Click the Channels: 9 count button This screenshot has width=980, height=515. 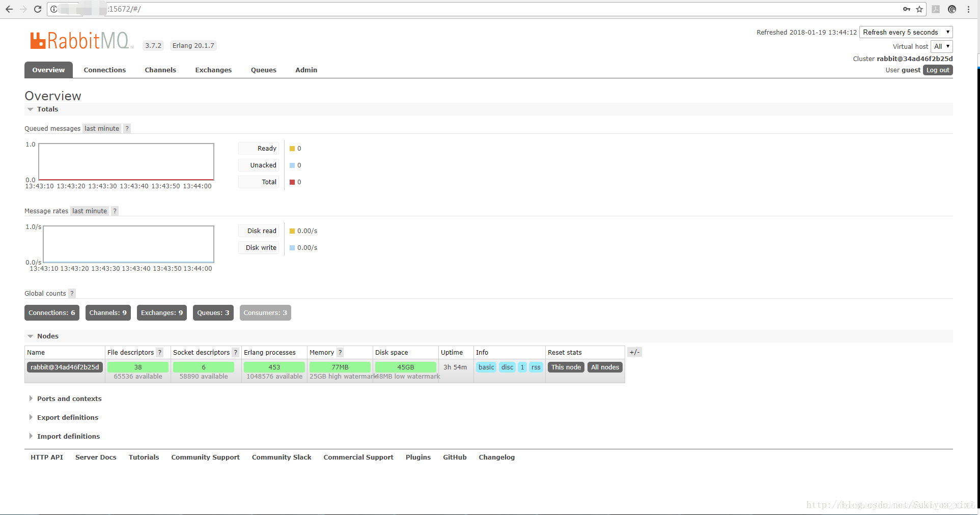[x=108, y=313]
